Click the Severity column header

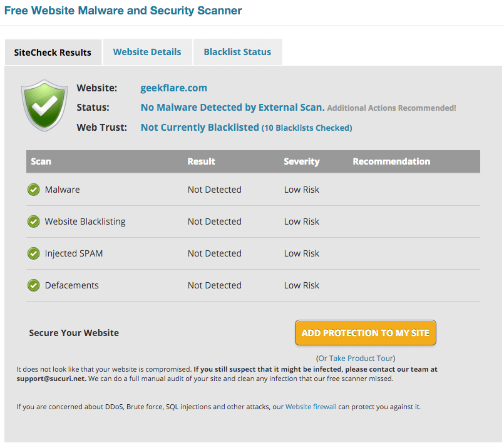[x=301, y=161]
